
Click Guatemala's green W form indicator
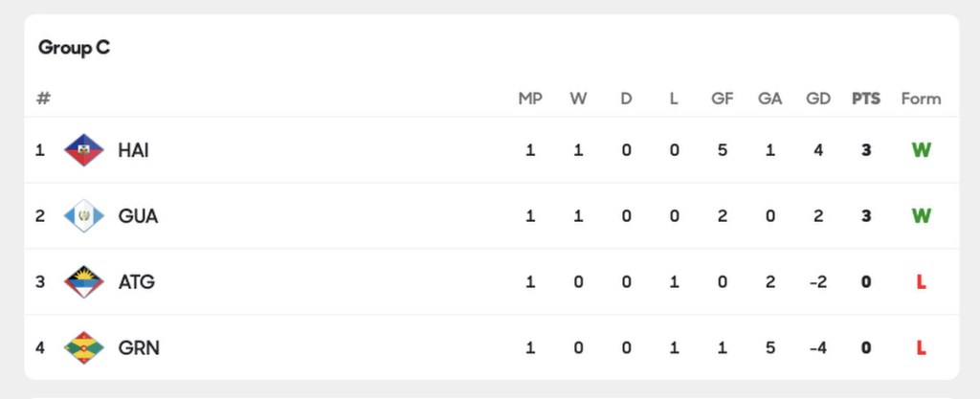click(921, 216)
